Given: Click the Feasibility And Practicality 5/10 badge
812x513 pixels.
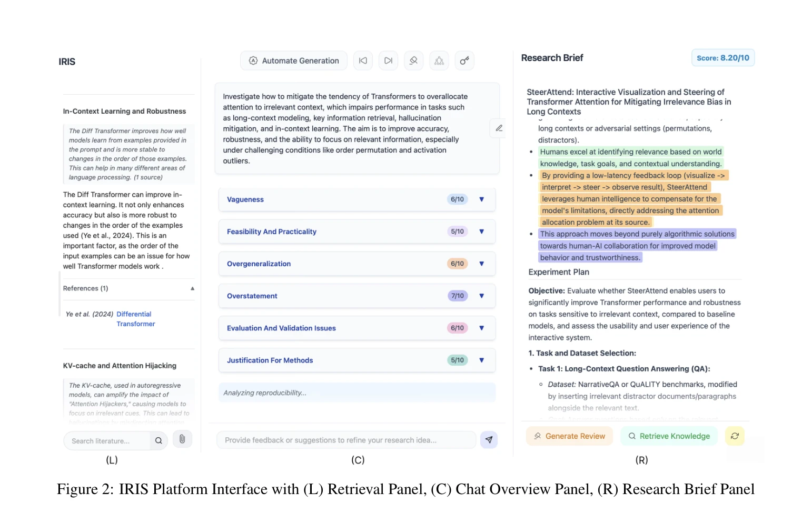Looking at the screenshot, I should pos(457,232).
